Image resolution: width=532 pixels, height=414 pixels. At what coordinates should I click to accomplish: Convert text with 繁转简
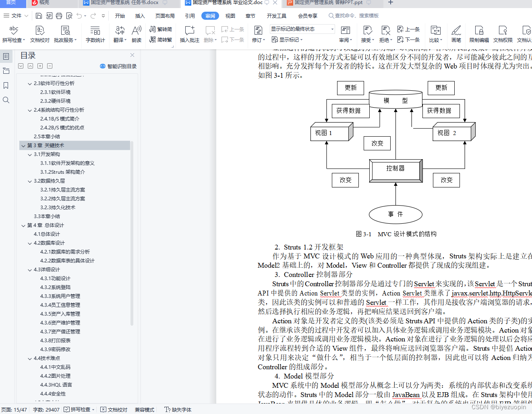pos(161,29)
